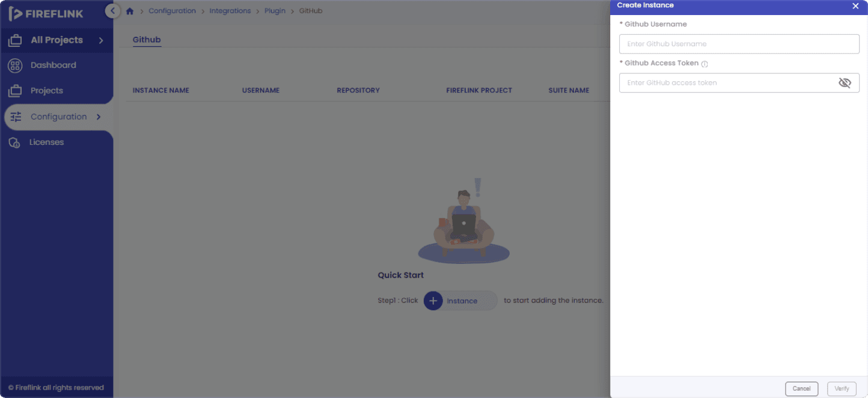
Task: Click the Dashboard grid icon
Action: 15,66
